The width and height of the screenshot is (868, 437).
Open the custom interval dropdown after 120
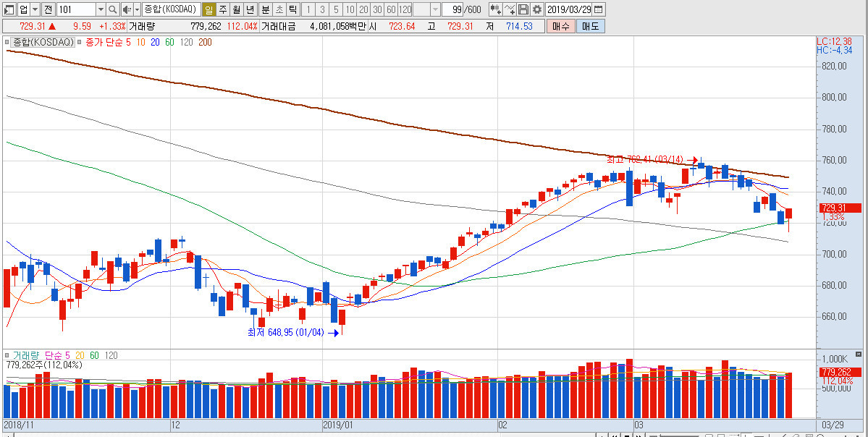(435, 9)
